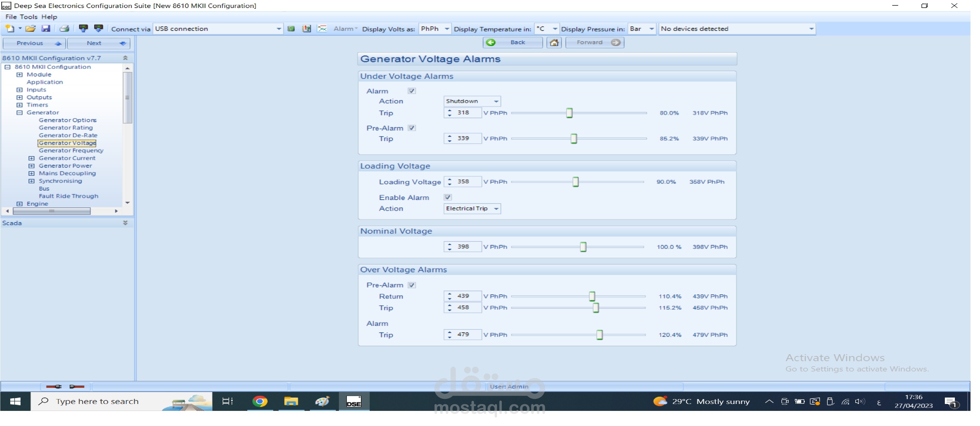Open a configuration file from disk
The width and height of the screenshot is (980, 426).
[31, 28]
